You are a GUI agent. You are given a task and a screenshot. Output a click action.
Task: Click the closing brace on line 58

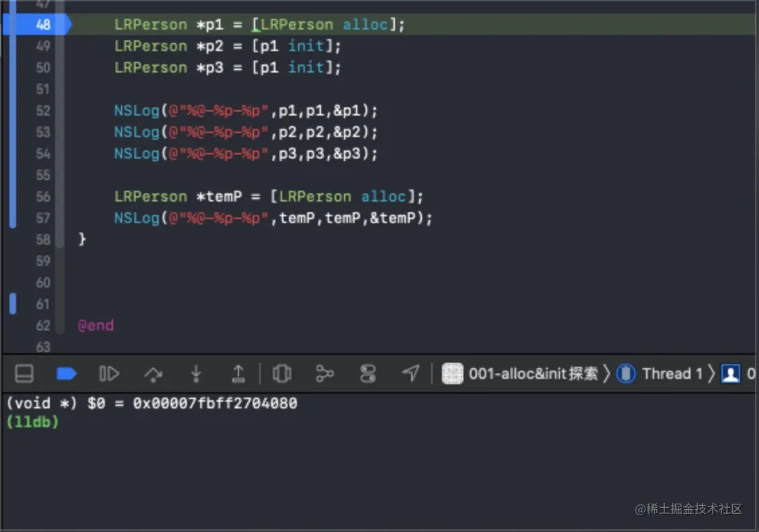click(x=83, y=239)
